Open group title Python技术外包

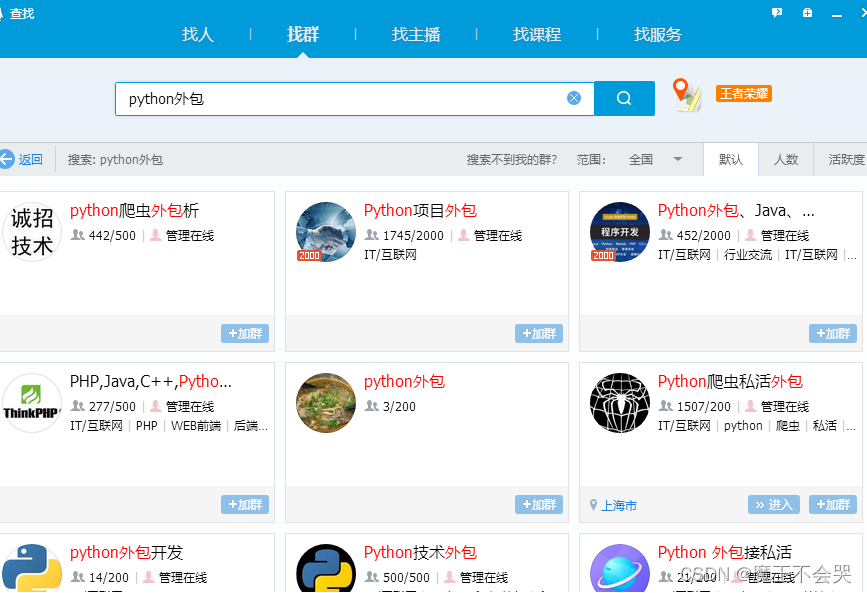pyautogui.click(x=420, y=553)
